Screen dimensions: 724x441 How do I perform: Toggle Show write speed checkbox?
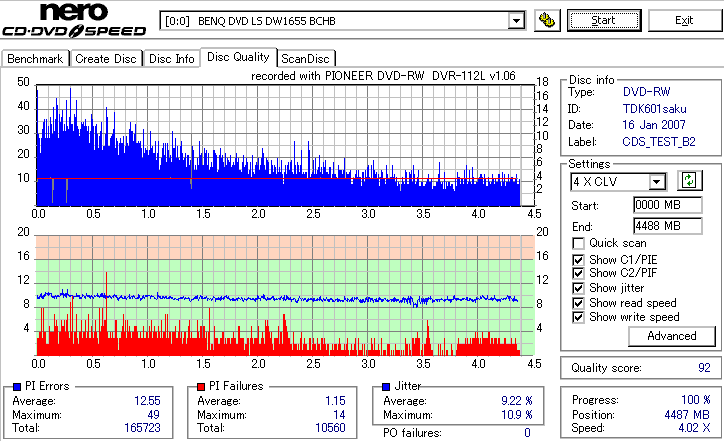point(578,317)
